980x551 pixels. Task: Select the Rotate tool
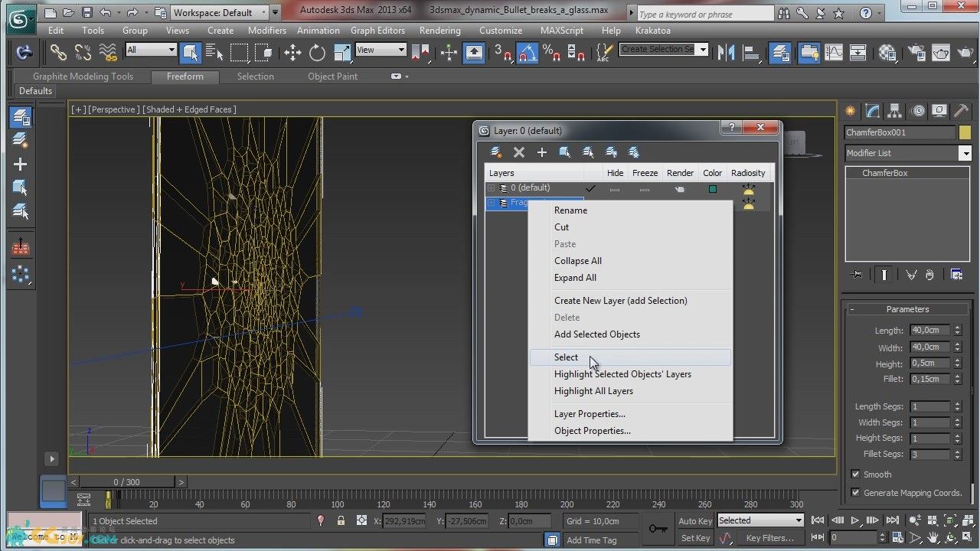pos(317,52)
